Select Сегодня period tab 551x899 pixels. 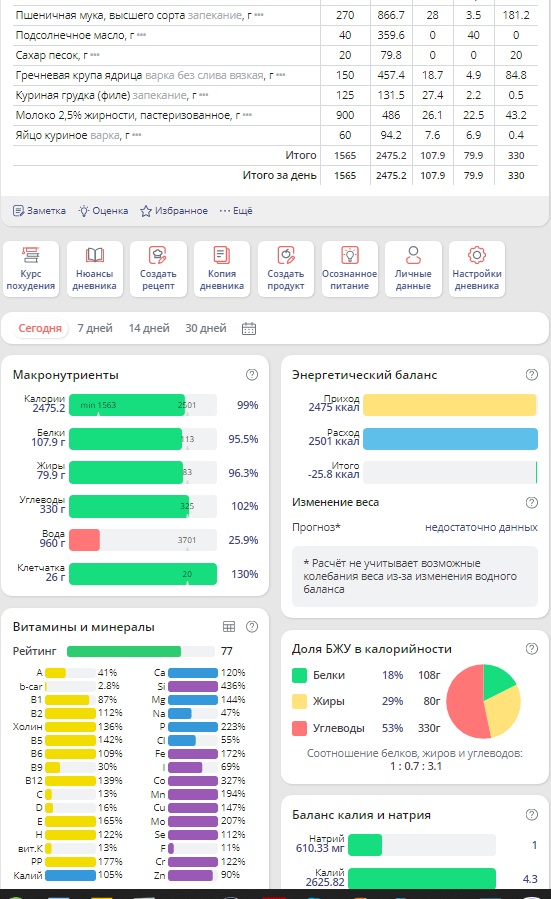point(40,329)
